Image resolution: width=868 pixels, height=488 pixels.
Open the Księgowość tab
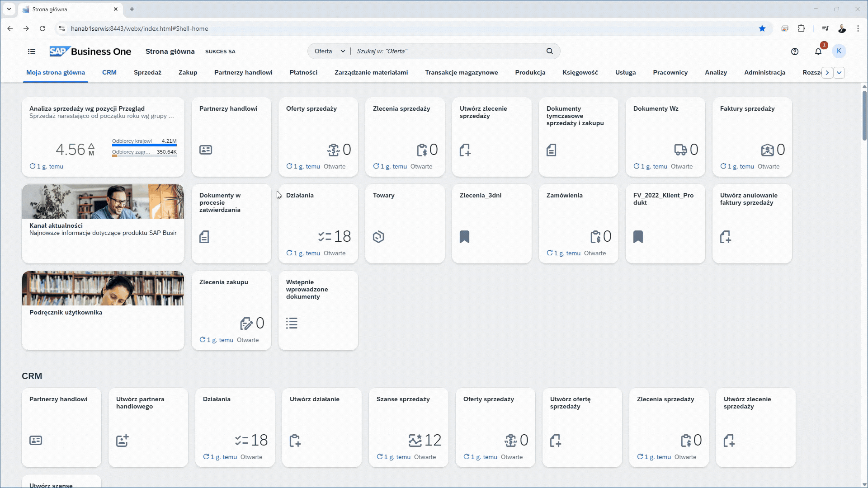[x=580, y=72]
